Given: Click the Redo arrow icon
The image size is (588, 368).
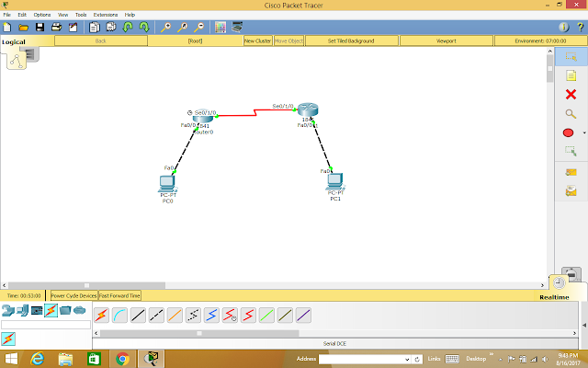Looking at the screenshot, I should click(x=144, y=27).
